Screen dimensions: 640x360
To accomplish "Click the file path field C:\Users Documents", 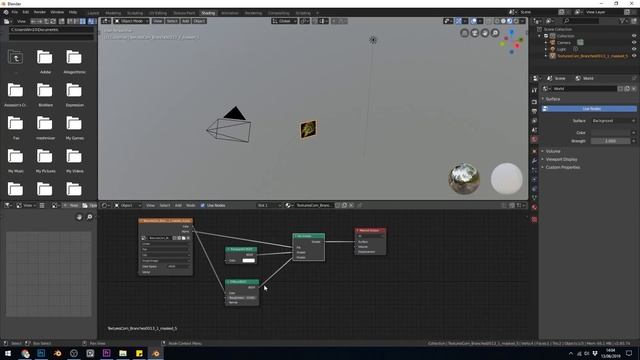I will (51, 30).
